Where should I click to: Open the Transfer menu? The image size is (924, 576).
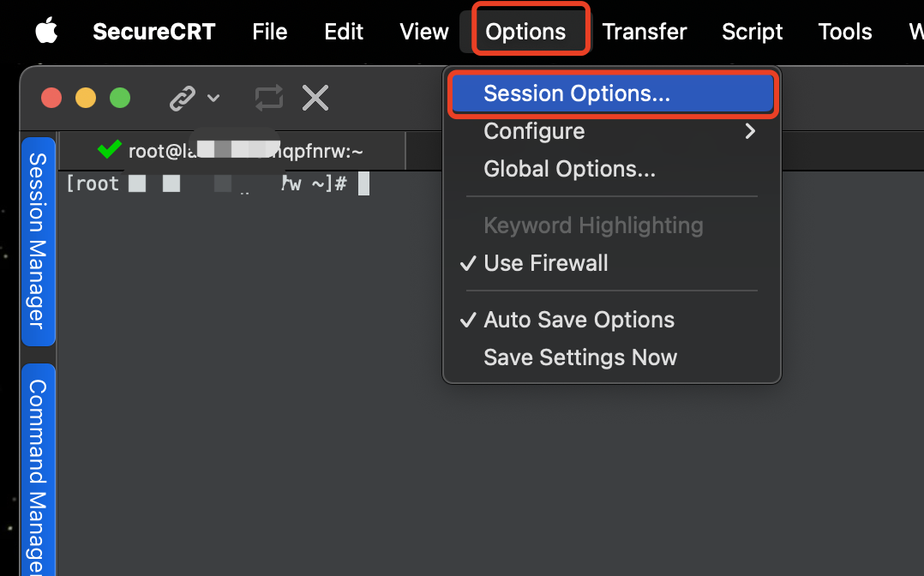click(x=644, y=31)
